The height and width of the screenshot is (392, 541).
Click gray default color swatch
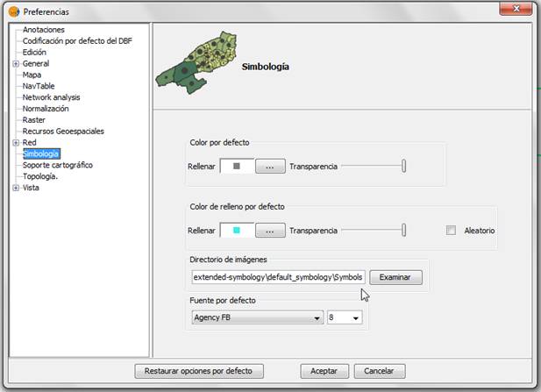237,167
